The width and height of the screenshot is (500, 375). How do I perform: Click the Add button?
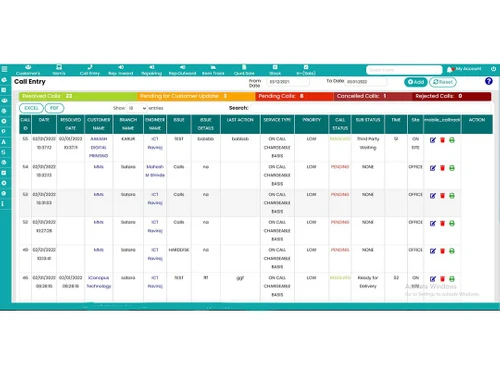[x=416, y=82]
